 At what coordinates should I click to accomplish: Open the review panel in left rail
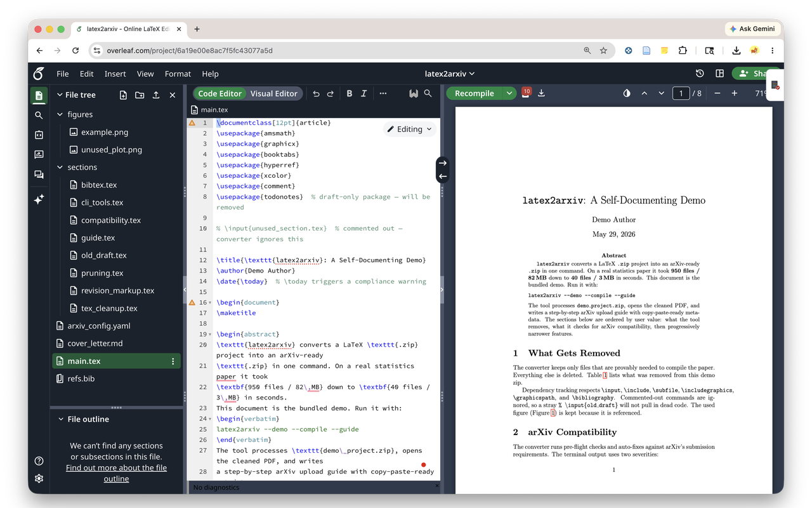click(x=39, y=154)
